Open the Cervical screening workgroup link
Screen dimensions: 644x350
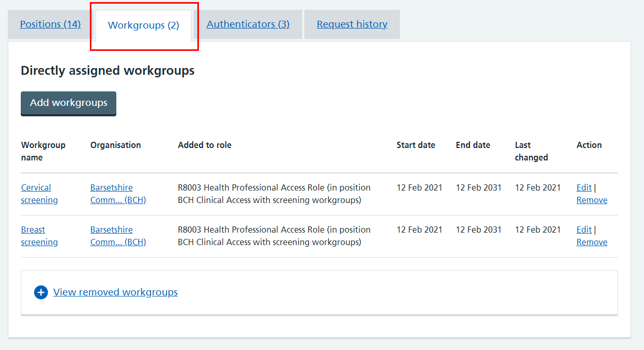pyautogui.click(x=39, y=194)
